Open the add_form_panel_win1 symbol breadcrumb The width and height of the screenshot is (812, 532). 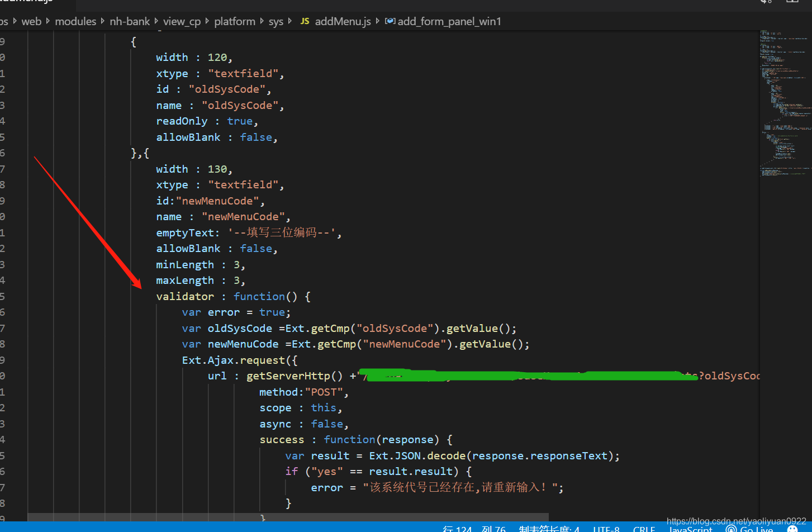(443, 21)
